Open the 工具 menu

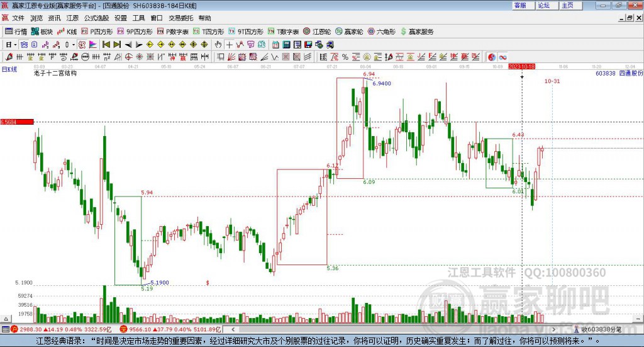click(x=138, y=18)
